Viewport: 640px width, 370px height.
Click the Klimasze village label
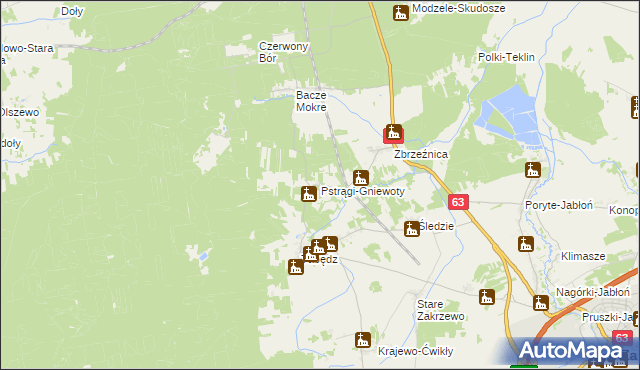click(583, 256)
